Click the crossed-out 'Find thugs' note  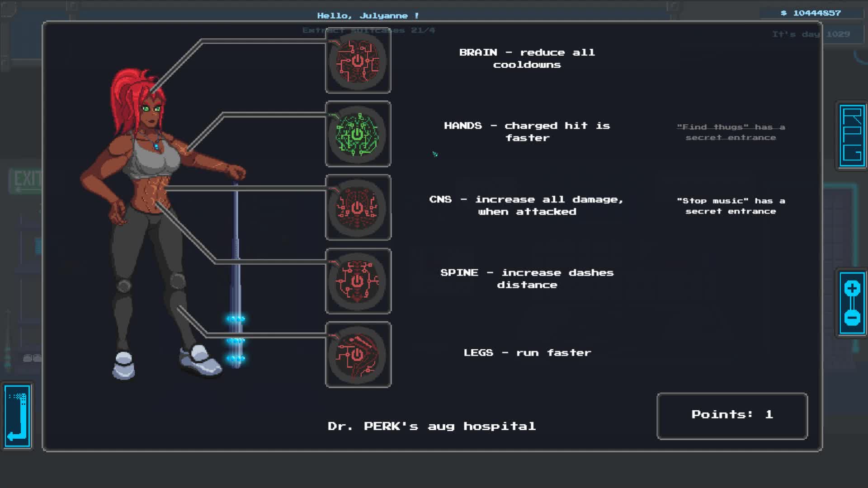pos(730,132)
